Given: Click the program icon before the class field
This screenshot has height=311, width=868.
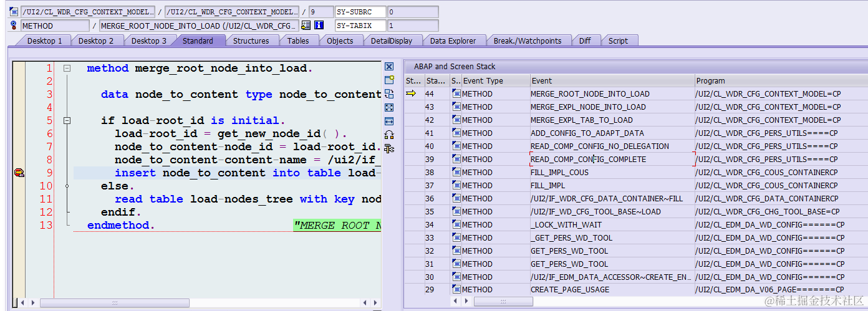Looking at the screenshot, I should pyautogui.click(x=14, y=12).
